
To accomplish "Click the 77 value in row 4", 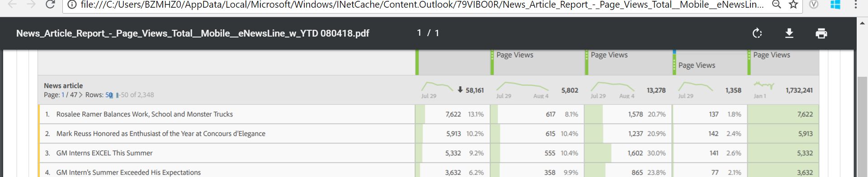I will pyautogui.click(x=715, y=172).
